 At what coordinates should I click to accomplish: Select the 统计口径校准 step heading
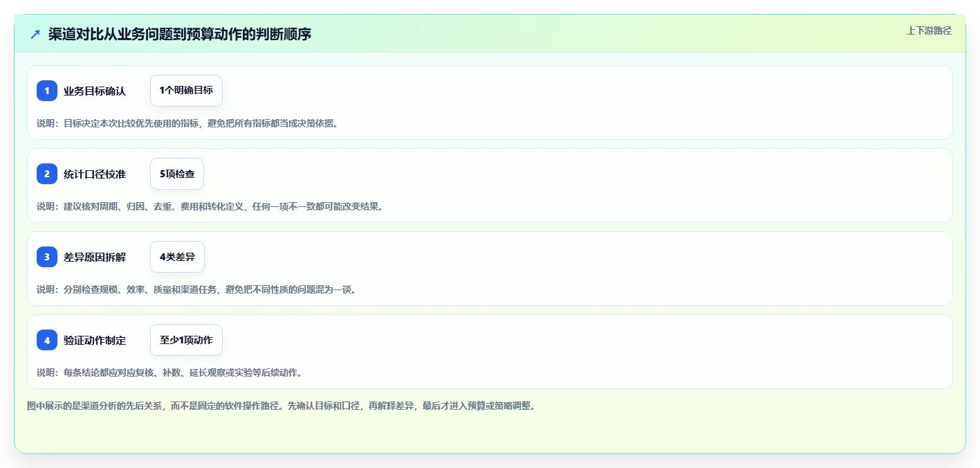point(95,174)
